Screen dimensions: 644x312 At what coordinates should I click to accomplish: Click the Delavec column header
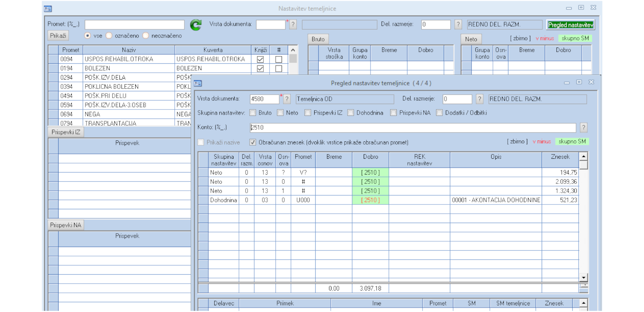[x=224, y=303]
